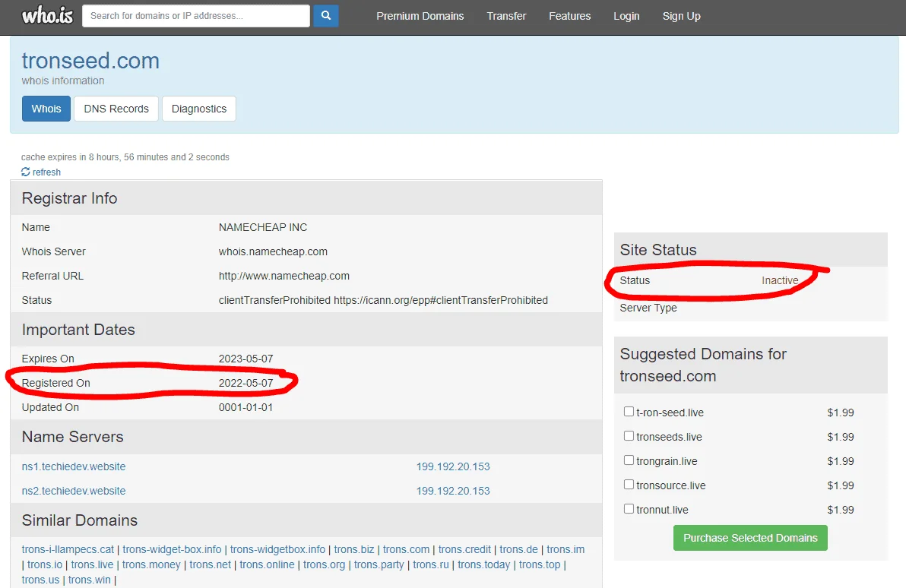Check the tronseeds.live checkbox
The height and width of the screenshot is (588, 906).
coord(629,435)
